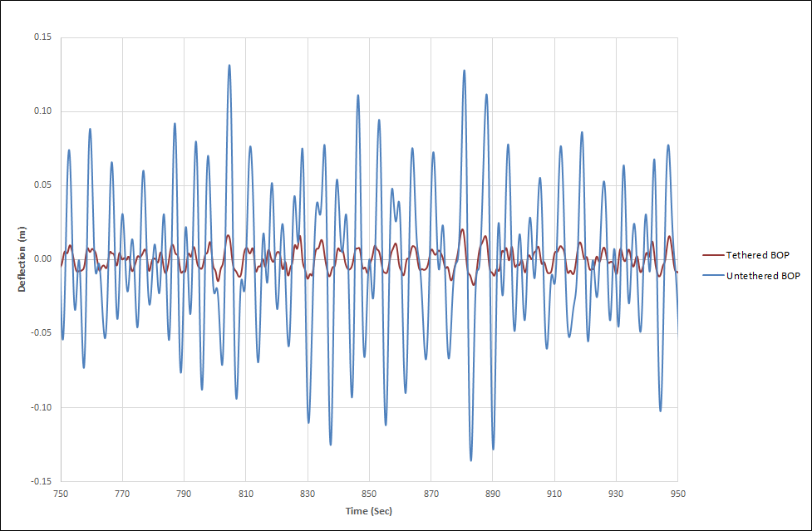Click the 0.05 label on the Y axis

coord(42,185)
